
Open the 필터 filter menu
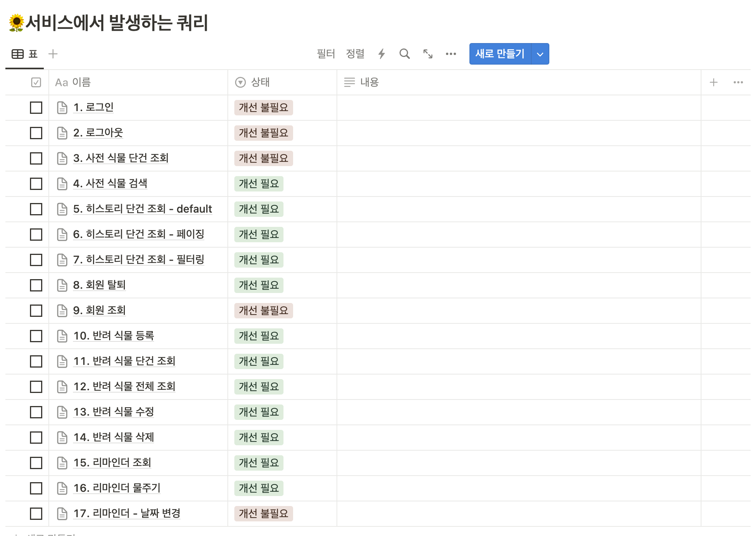(x=326, y=54)
